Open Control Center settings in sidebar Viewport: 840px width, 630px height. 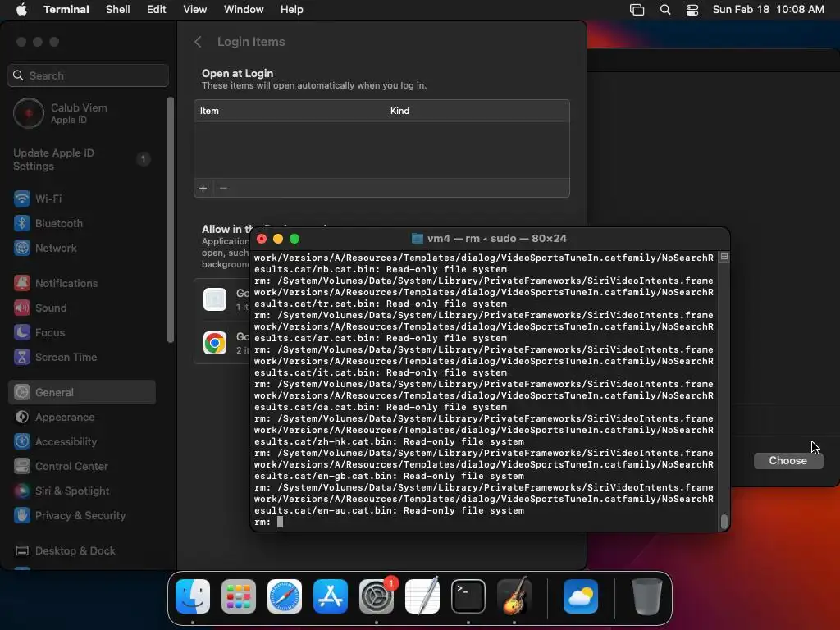point(83,466)
